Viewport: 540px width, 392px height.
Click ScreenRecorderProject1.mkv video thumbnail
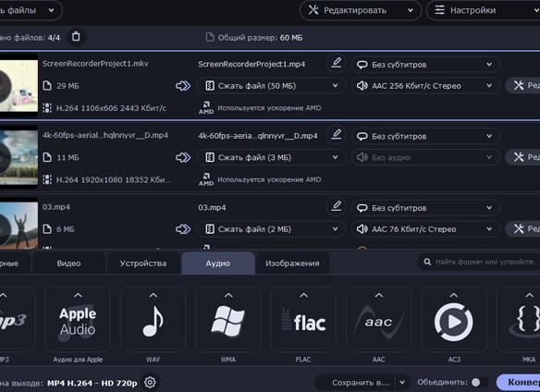click(18, 86)
